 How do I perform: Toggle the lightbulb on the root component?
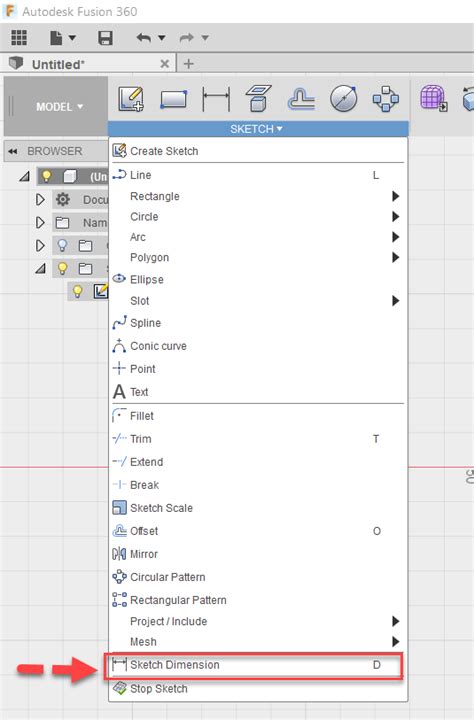click(47, 176)
